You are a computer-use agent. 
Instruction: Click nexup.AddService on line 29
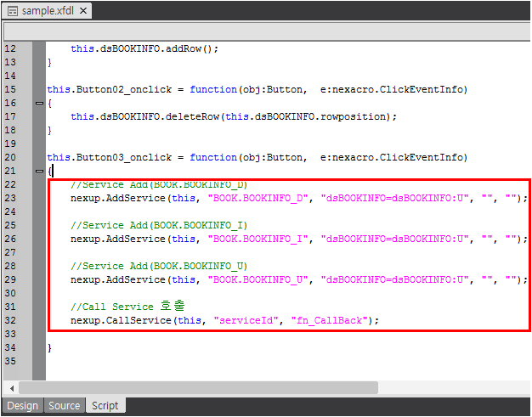pos(118,279)
